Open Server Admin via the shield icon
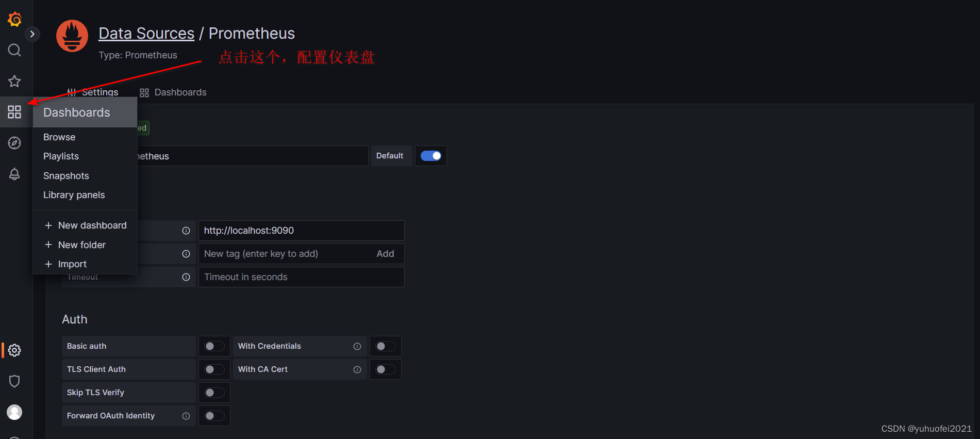The width and height of the screenshot is (980, 439). tap(14, 381)
